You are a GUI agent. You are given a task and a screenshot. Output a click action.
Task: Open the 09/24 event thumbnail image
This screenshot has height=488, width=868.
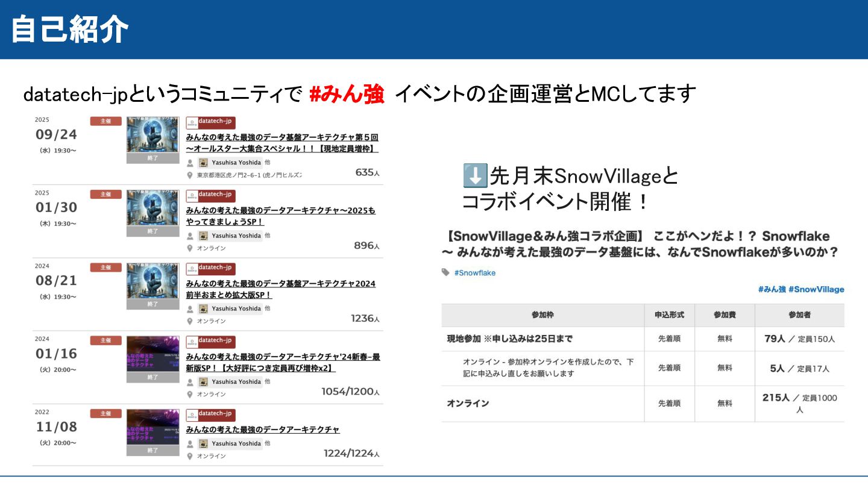click(153, 135)
